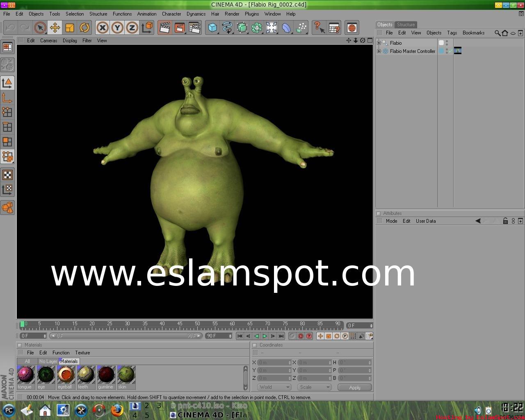Select the Live Selection tool
The width and height of the screenshot is (525, 420).
(x=40, y=28)
